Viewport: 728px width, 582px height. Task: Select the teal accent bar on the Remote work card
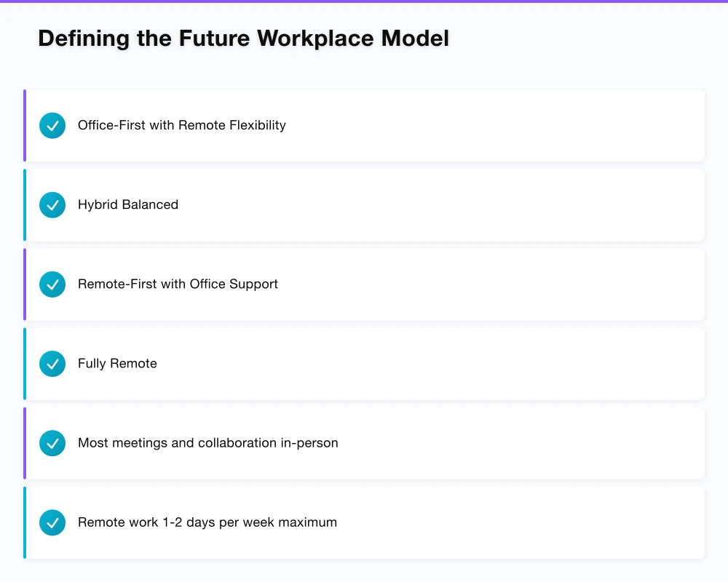25,522
